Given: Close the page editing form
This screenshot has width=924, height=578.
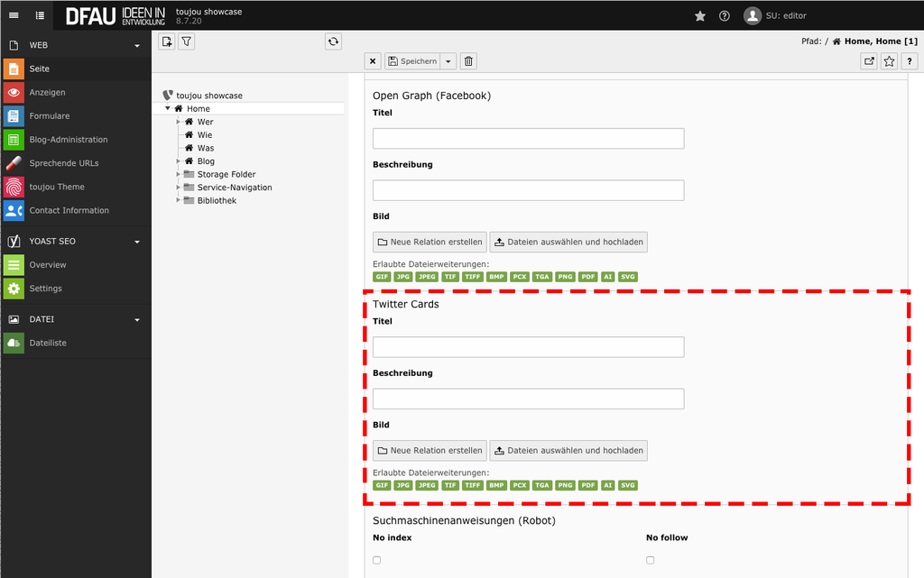Looking at the screenshot, I should pos(373,61).
